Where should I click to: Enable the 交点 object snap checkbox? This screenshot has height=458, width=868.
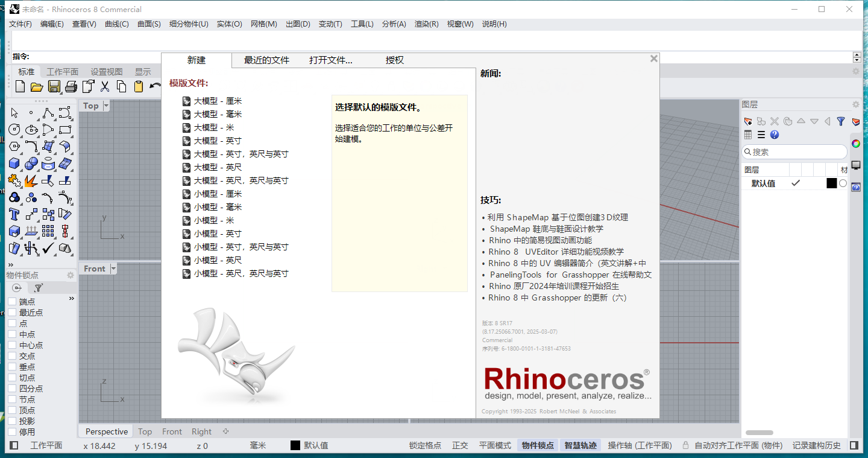point(11,356)
